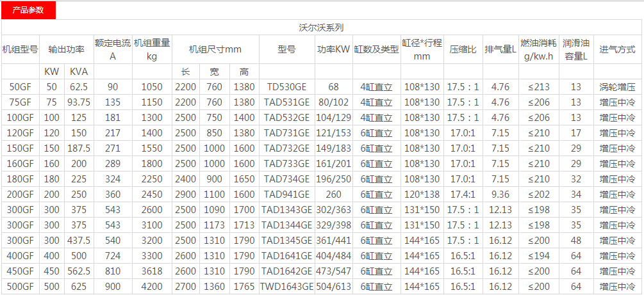Select the 1173 width value

tap(215, 225)
